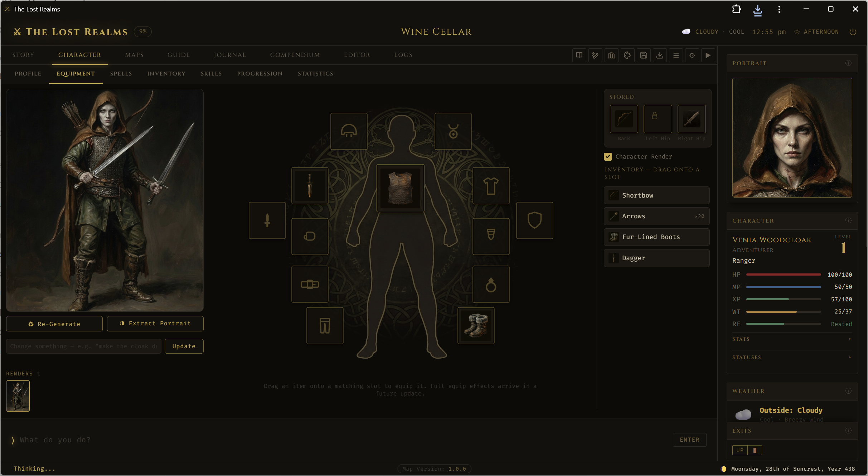Click the XP progress bar
868x476 pixels.
click(x=784, y=299)
